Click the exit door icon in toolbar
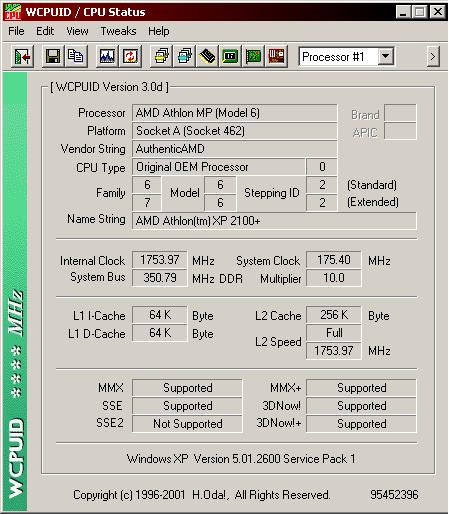The height and width of the screenshot is (514, 449). [x=22, y=57]
